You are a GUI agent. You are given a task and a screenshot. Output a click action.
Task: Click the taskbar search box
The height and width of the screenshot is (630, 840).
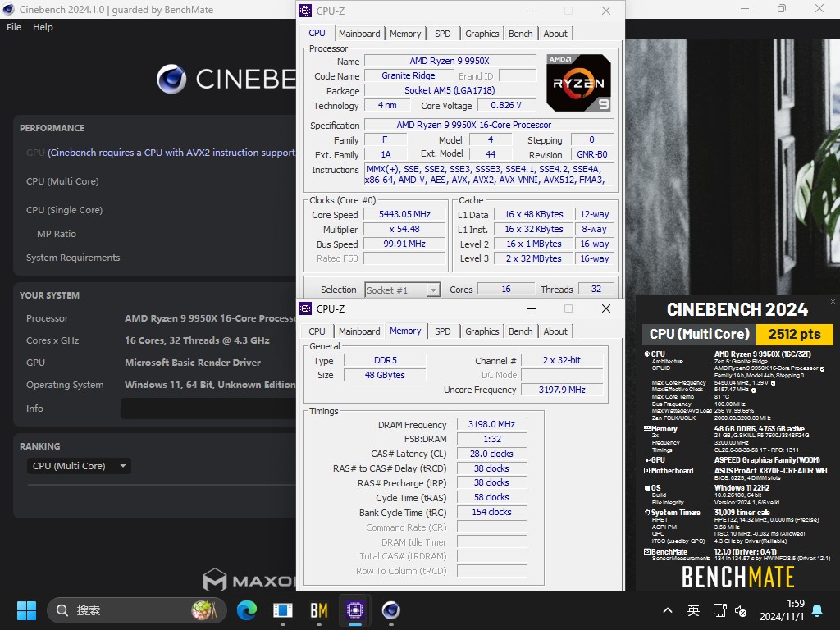click(137, 610)
